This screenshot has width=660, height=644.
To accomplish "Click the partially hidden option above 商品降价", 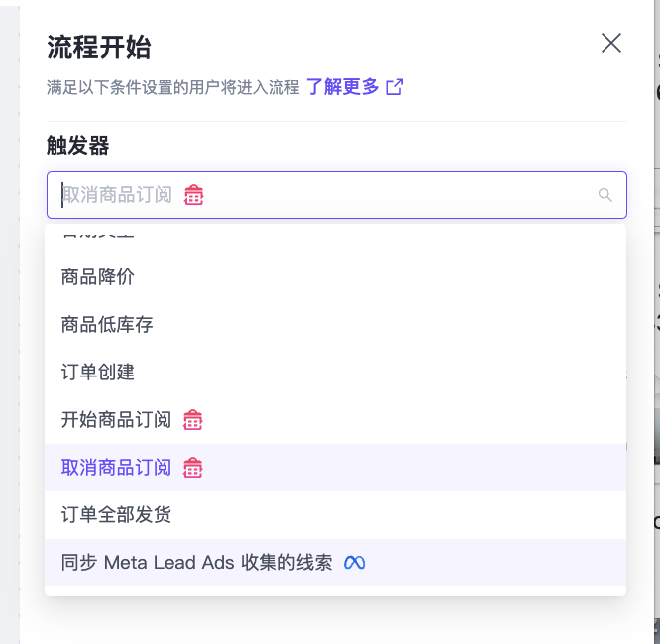I will tap(98, 236).
